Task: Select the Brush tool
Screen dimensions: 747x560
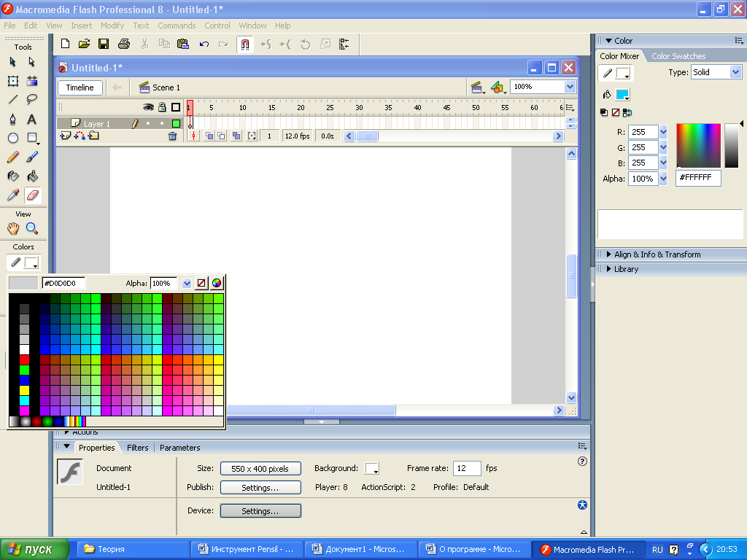Action: click(x=32, y=157)
